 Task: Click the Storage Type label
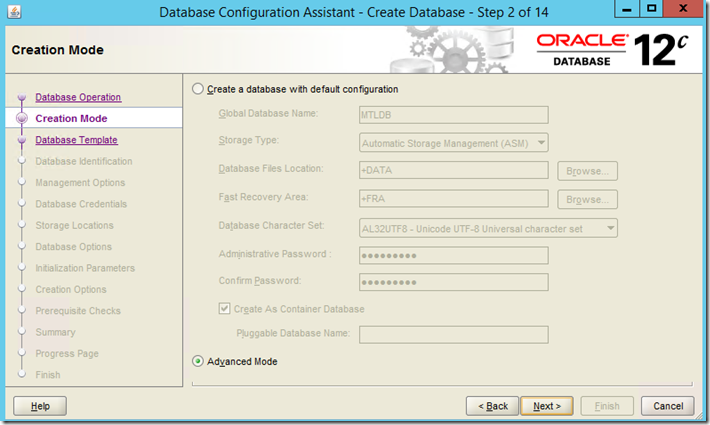[249, 140]
